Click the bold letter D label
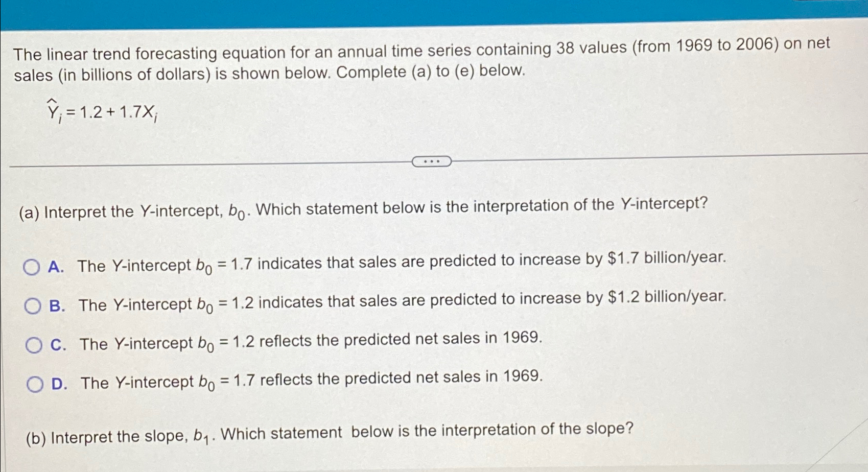Image resolution: width=868 pixels, height=472 pixels. [x=59, y=384]
